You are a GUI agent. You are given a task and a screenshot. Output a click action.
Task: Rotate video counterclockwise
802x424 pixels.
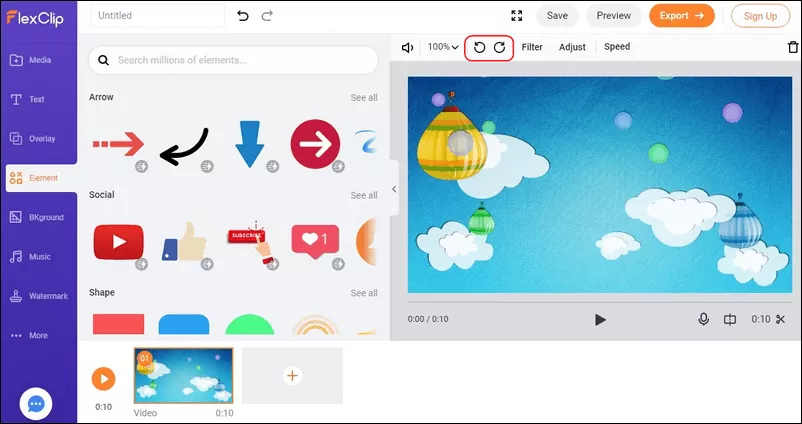tap(479, 48)
